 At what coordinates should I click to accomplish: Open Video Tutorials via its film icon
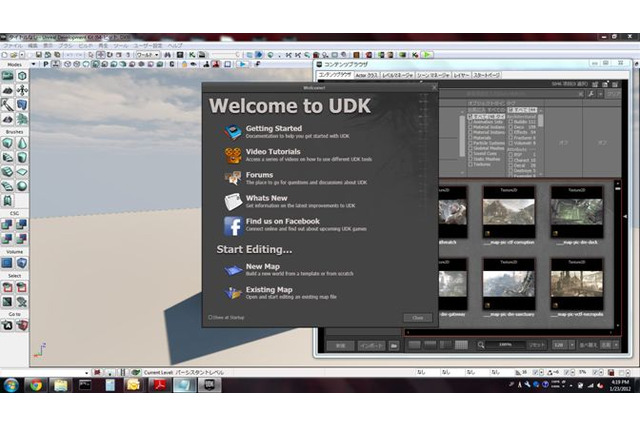pos(232,154)
